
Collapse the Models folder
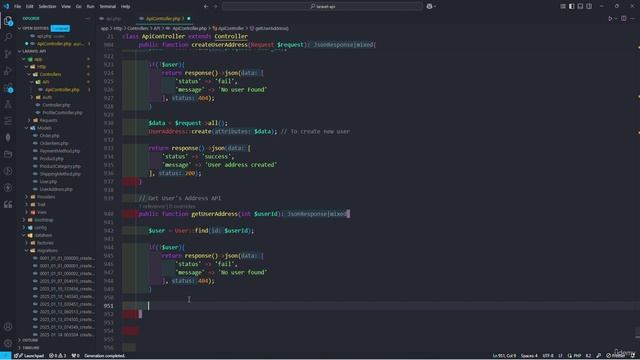(27, 128)
